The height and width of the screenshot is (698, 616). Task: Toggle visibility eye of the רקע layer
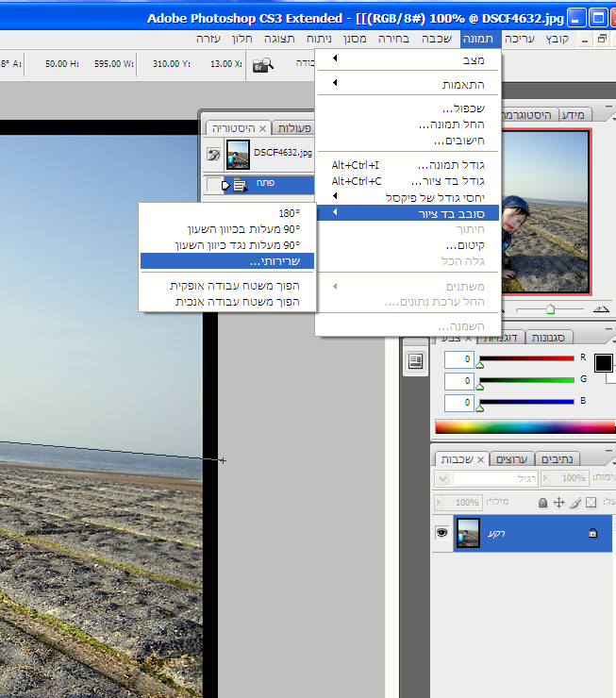[x=441, y=533]
